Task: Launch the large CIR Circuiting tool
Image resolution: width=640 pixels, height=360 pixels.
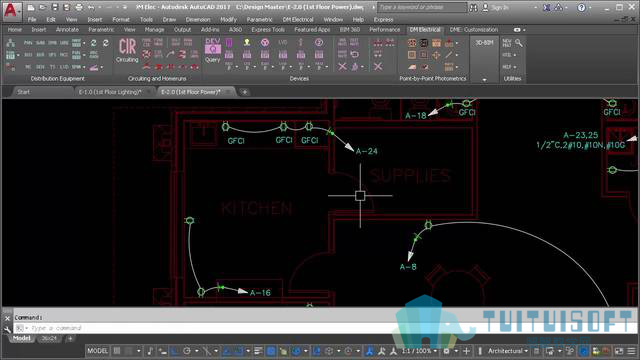Action: coord(127,50)
